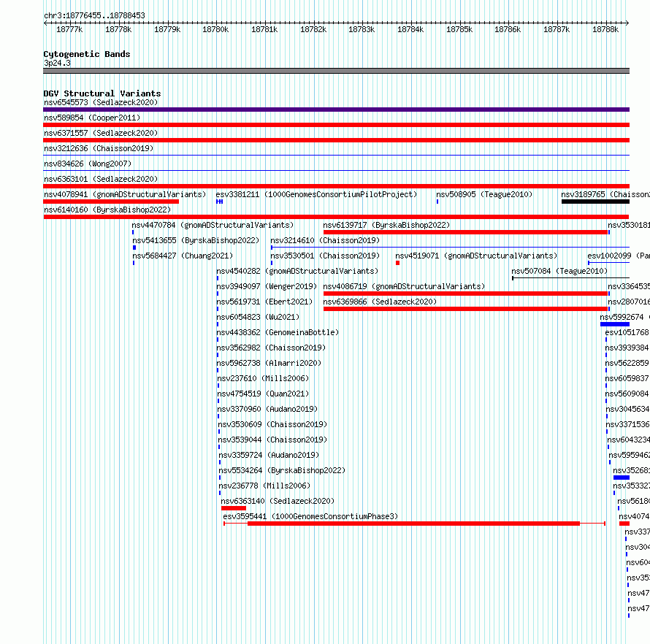Screen dimensions: 650x644
Task: Open nsv589854 (Cooper2011) variant label
Action: click(92, 118)
